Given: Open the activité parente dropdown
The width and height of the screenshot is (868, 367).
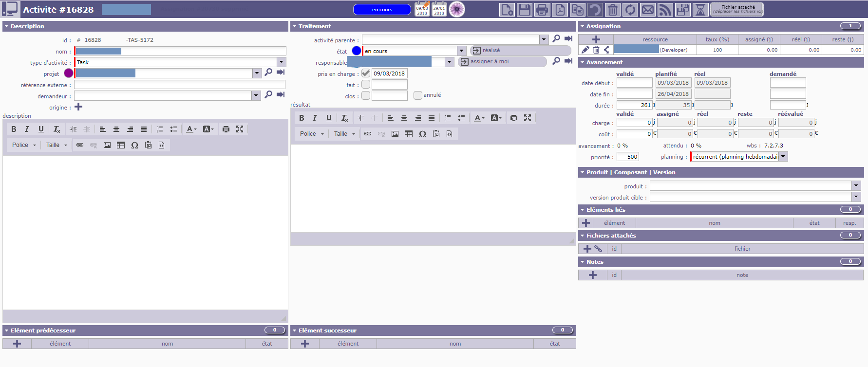Looking at the screenshot, I should (544, 39).
